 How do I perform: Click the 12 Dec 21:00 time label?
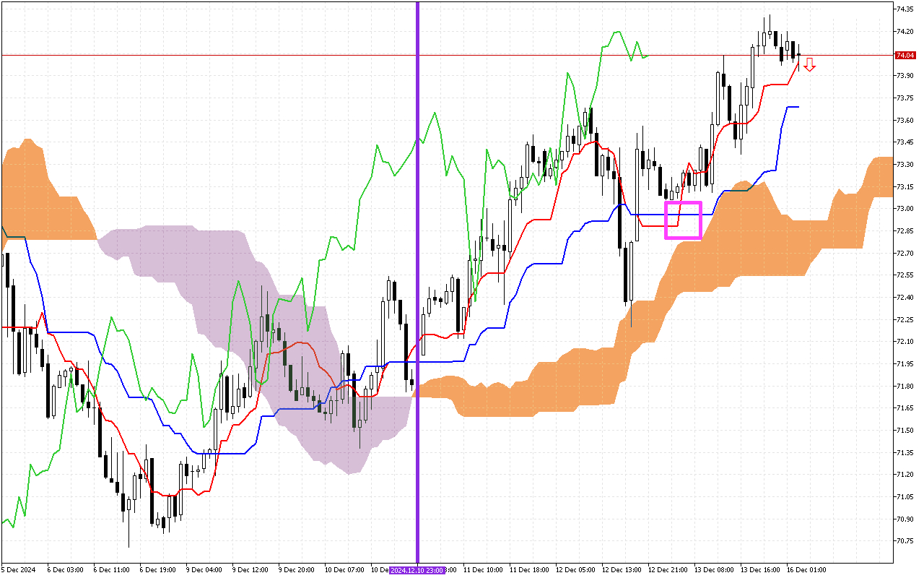(x=668, y=570)
